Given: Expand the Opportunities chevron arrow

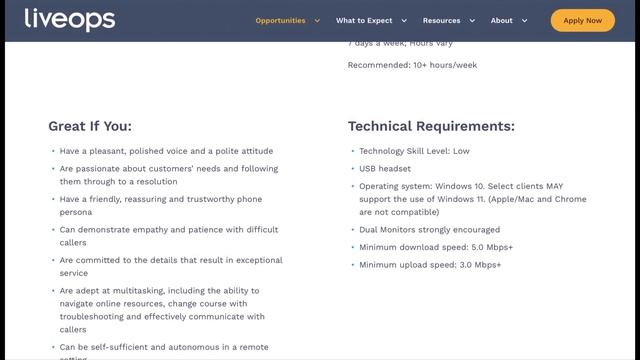Looking at the screenshot, I should [x=317, y=21].
